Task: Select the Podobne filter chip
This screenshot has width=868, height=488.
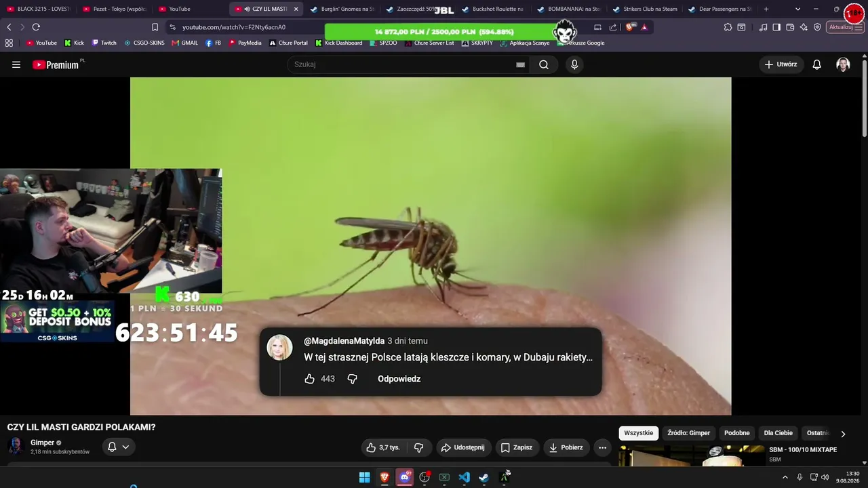Action: (x=736, y=433)
